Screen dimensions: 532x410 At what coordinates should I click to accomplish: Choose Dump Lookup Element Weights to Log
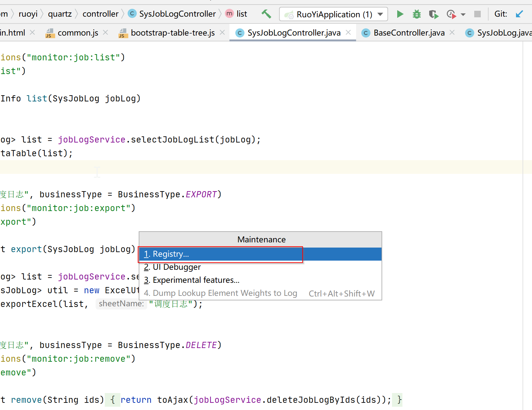[x=260, y=293]
